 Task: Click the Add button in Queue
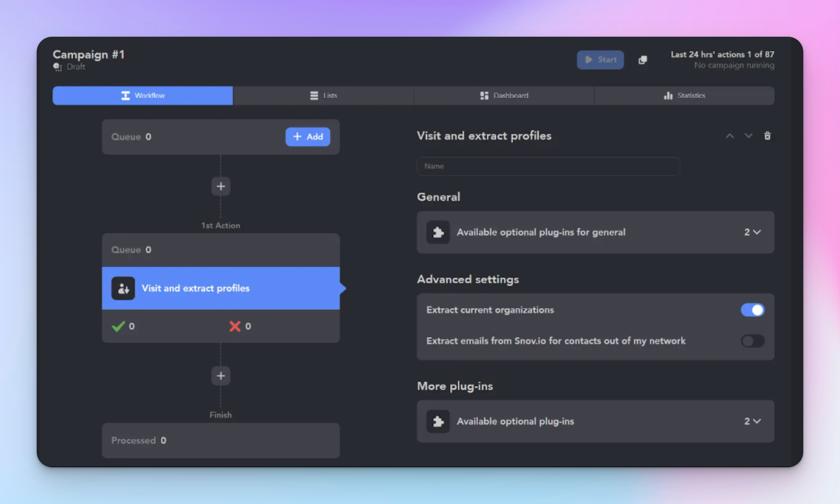coord(308,137)
